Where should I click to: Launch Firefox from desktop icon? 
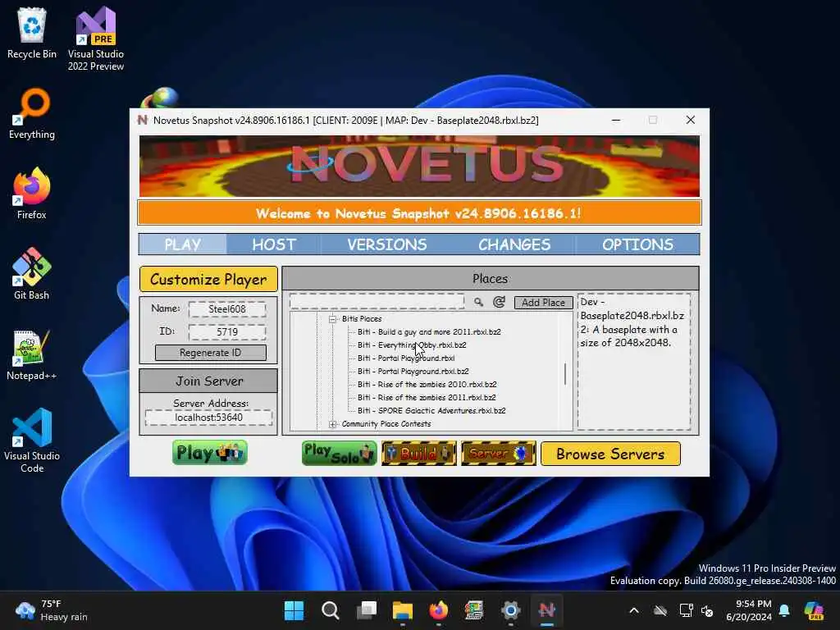pyautogui.click(x=32, y=194)
